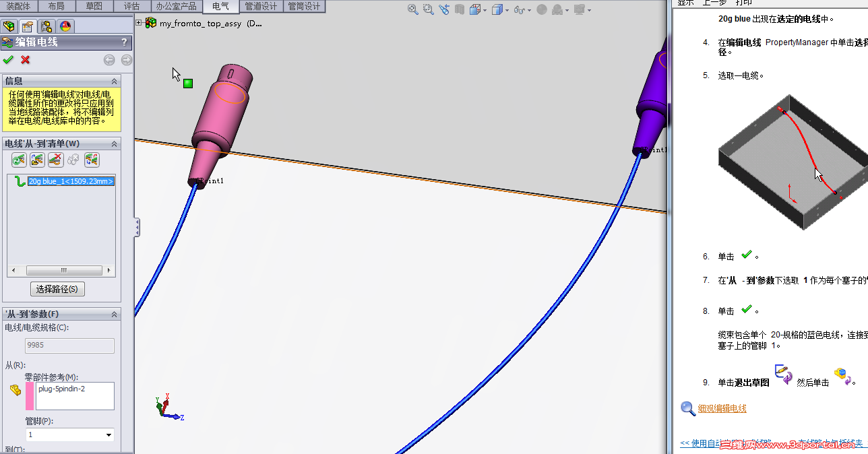Click the grayed back arrow in PropertyManager

click(109, 60)
